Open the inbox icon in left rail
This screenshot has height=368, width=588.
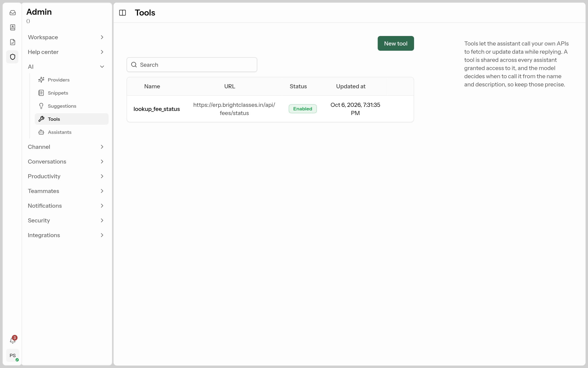coord(13,13)
